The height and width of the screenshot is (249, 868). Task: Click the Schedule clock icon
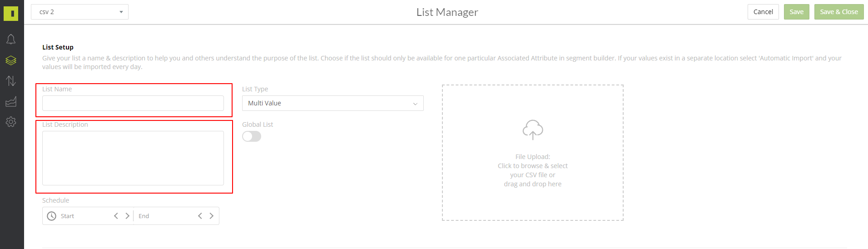[x=52, y=216]
